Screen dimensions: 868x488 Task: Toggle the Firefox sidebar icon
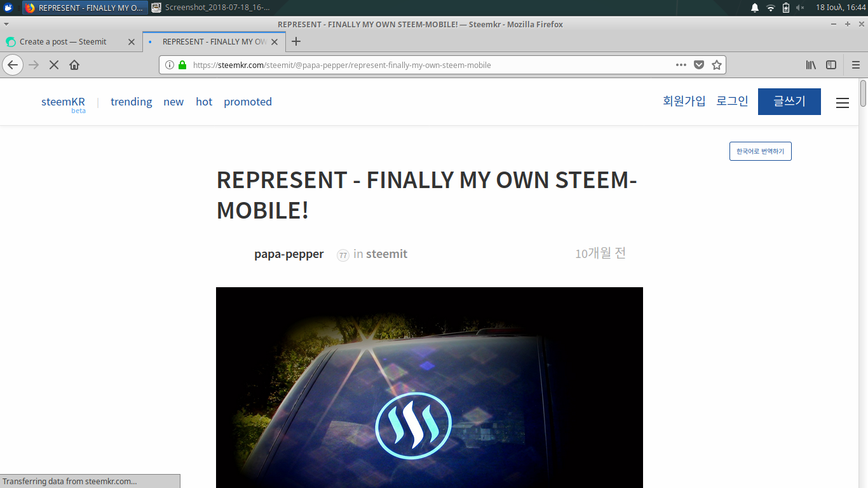click(831, 65)
